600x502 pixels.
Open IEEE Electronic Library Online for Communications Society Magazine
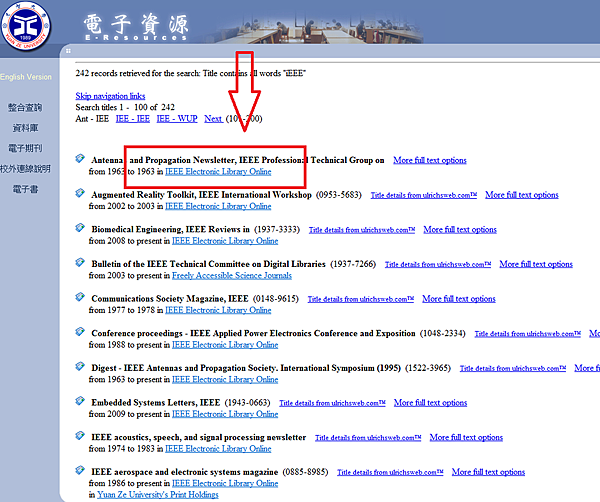(218, 310)
